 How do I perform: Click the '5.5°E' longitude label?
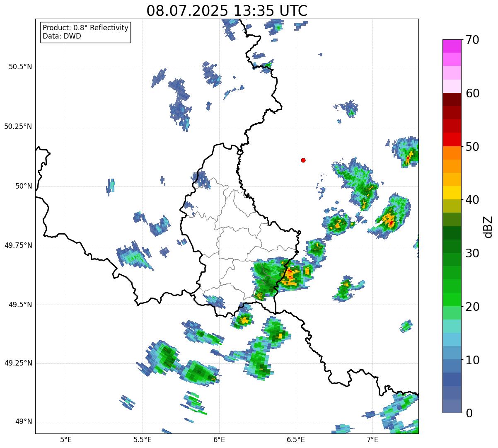point(143,439)
